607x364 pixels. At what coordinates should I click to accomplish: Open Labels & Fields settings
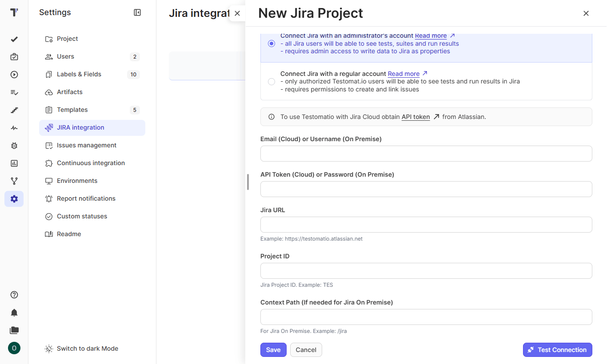coord(92,75)
